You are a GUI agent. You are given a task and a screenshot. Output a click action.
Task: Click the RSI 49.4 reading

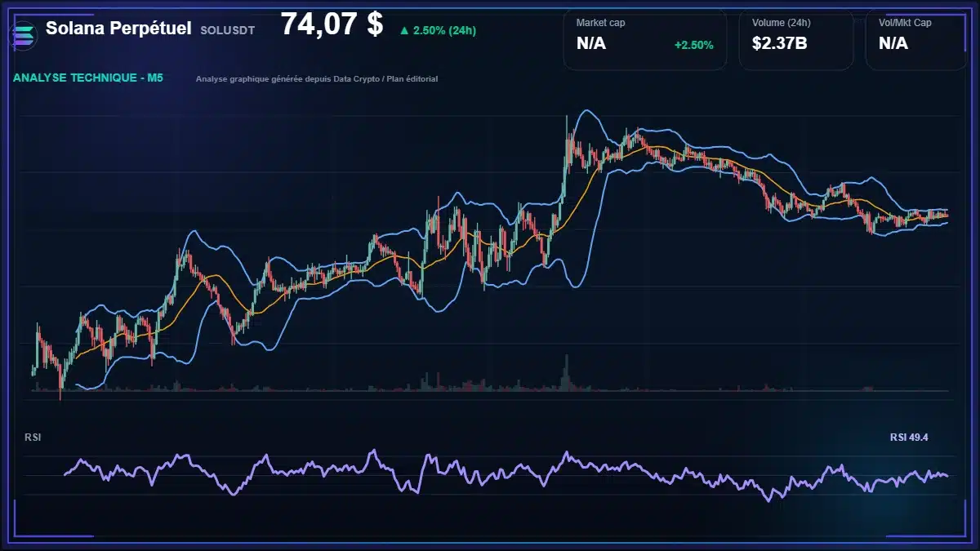tap(909, 438)
